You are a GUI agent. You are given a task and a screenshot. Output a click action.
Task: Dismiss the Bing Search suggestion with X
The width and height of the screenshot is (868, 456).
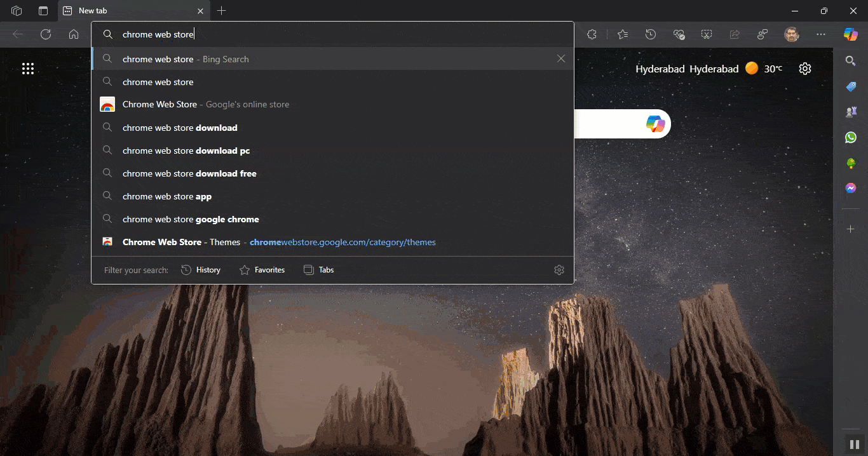pos(561,58)
